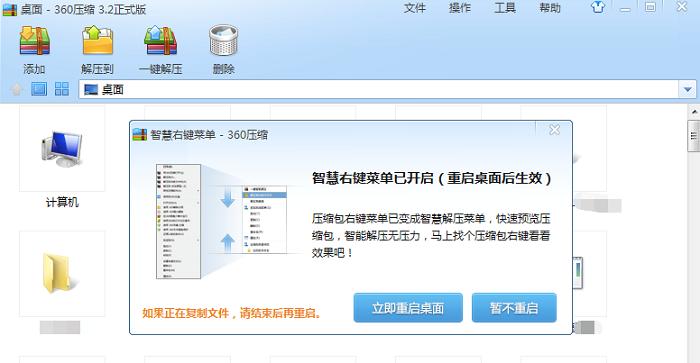Minimize the 360压缩 window
This screenshot has width=700, height=363.
pyautogui.click(x=625, y=8)
